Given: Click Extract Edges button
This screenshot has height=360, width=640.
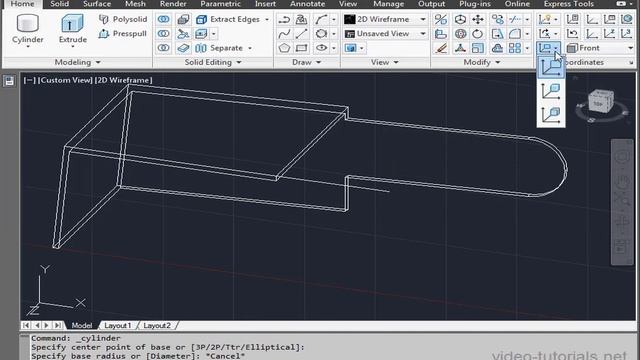Looking at the screenshot, I should [x=228, y=19].
